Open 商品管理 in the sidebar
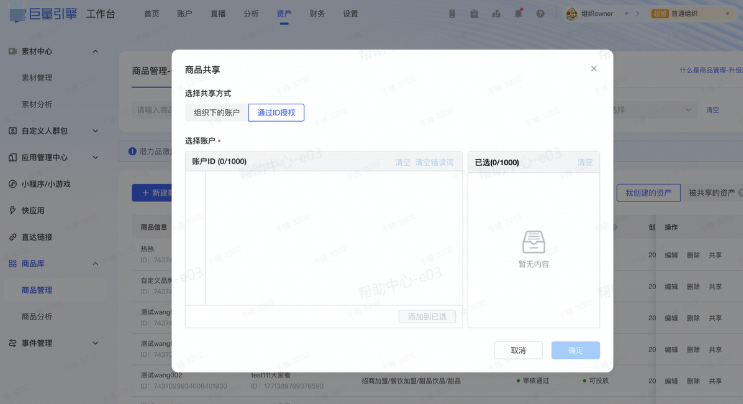This screenshot has width=743, height=404. pyautogui.click(x=37, y=290)
